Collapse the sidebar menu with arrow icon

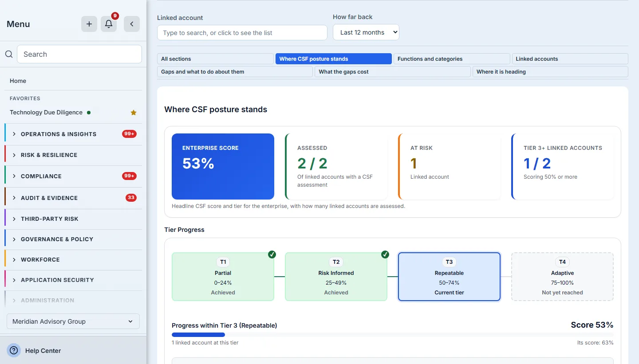pyautogui.click(x=132, y=24)
